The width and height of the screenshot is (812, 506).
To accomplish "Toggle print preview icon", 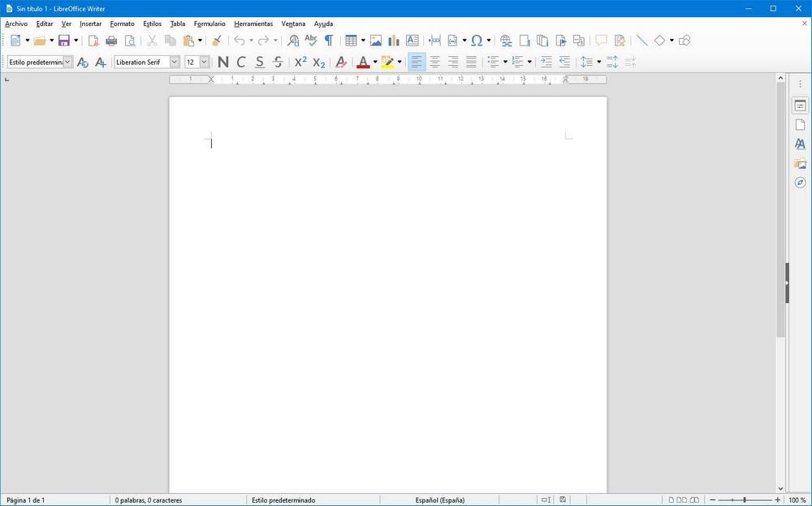I will [130, 41].
